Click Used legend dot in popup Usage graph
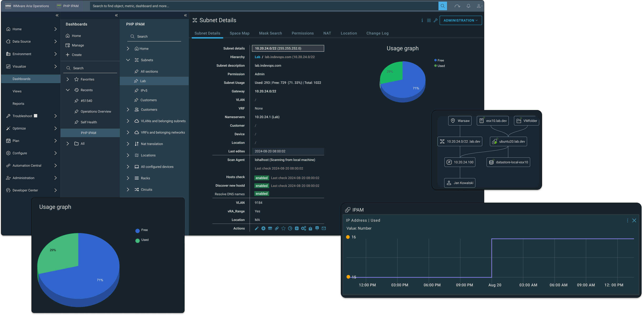The image size is (644, 315). (x=137, y=241)
